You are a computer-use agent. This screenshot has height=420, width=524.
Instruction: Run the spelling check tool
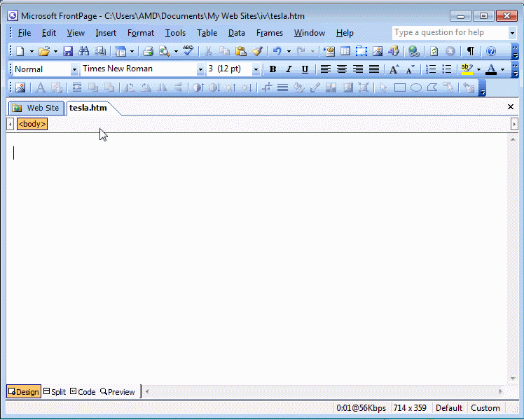pos(188,51)
